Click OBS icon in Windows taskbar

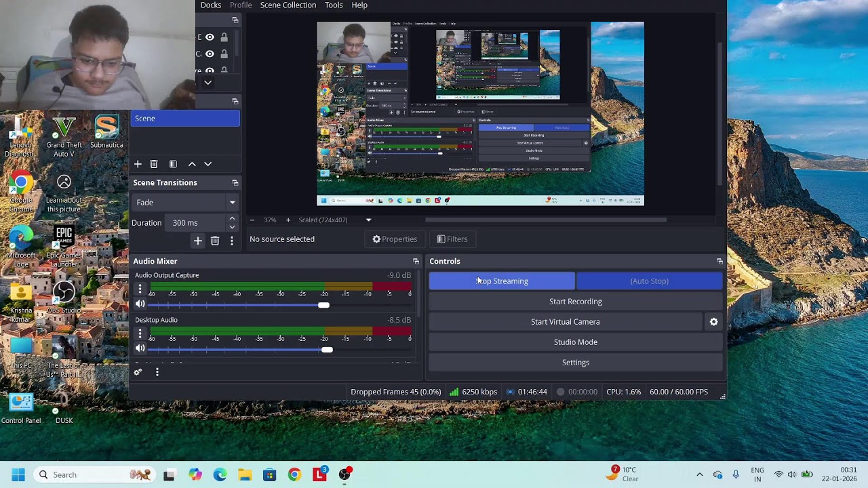(344, 474)
